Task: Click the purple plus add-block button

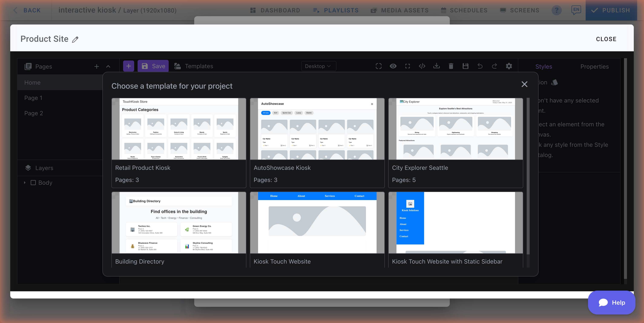Action: coord(128,66)
